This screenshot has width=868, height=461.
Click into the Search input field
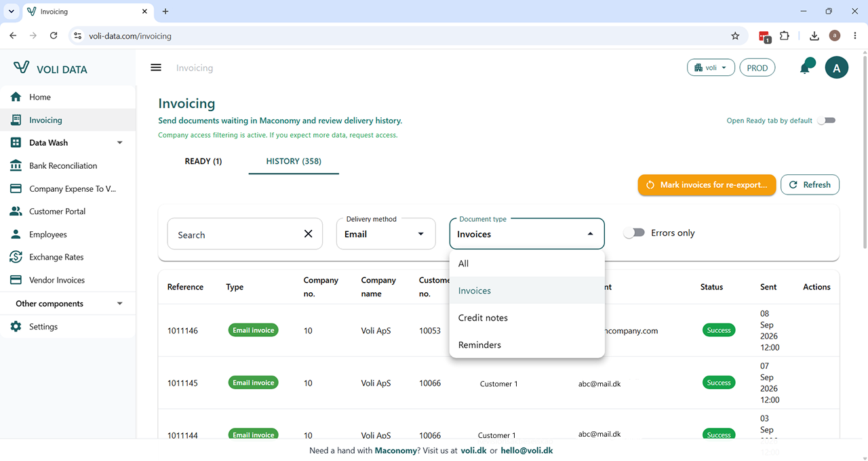234,235
